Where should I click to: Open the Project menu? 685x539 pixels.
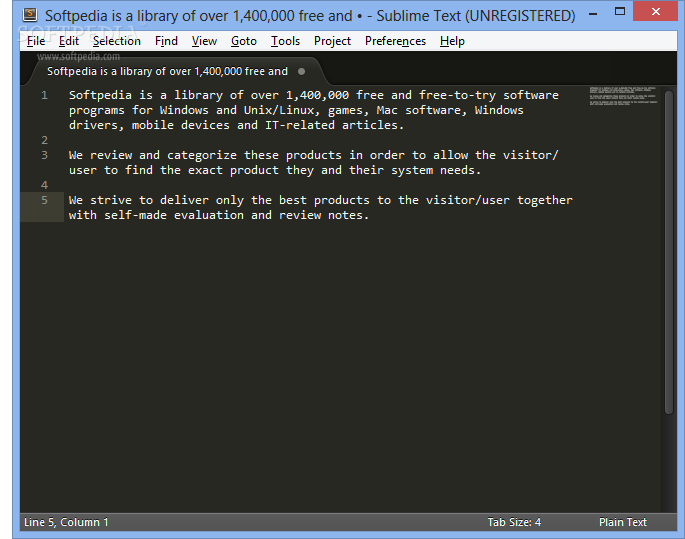(332, 41)
